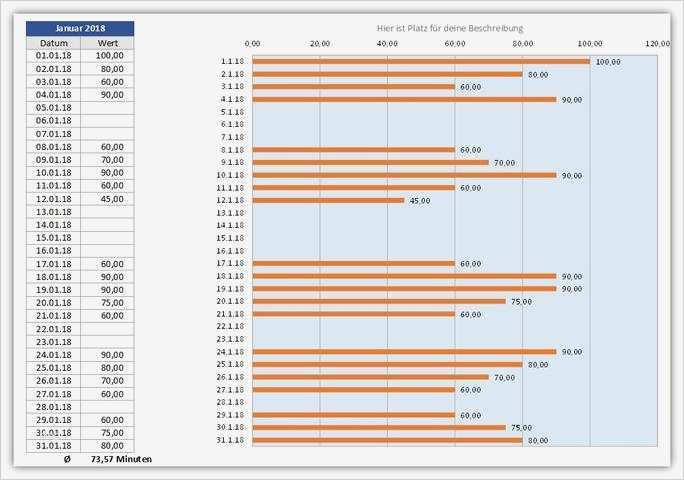Click the chart axis label 22.1.18

coord(230,326)
